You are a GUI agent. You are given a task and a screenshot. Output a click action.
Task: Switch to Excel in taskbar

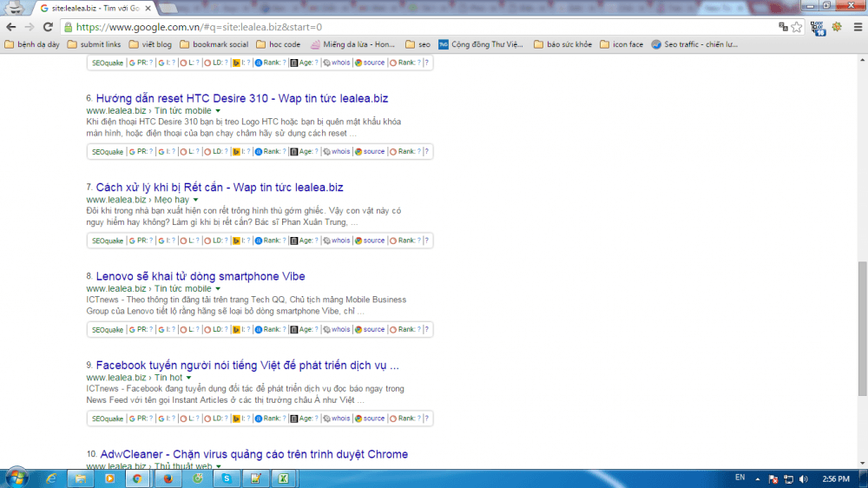pos(284,478)
